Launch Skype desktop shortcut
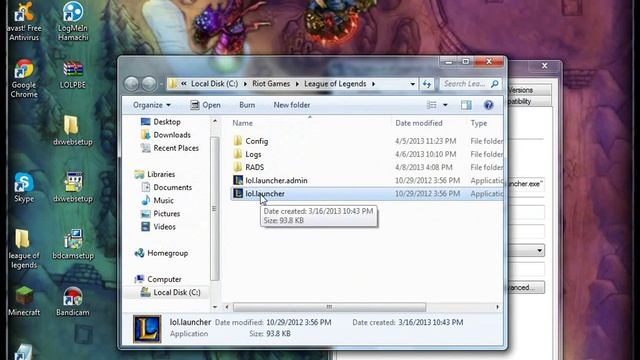640x360 pixels. pyautogui.click(x=24, y=187)
